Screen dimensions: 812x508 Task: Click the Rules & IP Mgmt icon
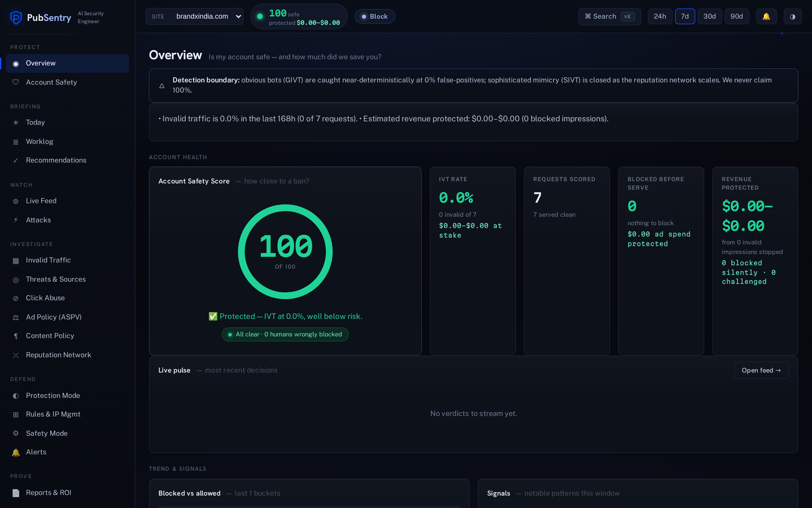point(16,415)
